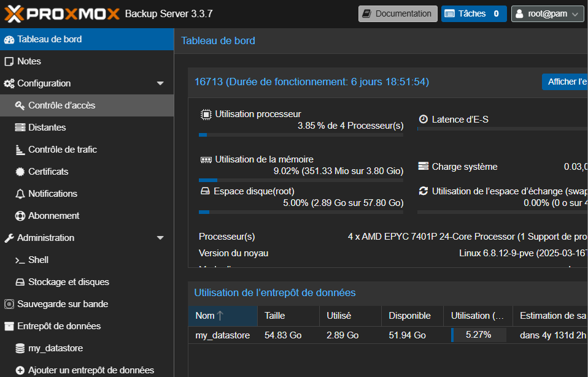Click the processor usage progress bar
Viewport: 588px width, 377px height.
click(x=301, y=135)
